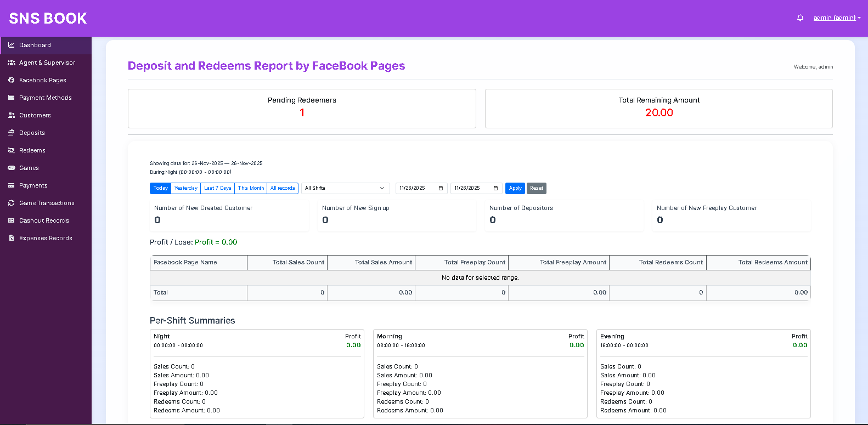Open the All Shifts dropdown
Image resolution: width=868 pixels, height=425 pixels.
[x=345, y=188]
